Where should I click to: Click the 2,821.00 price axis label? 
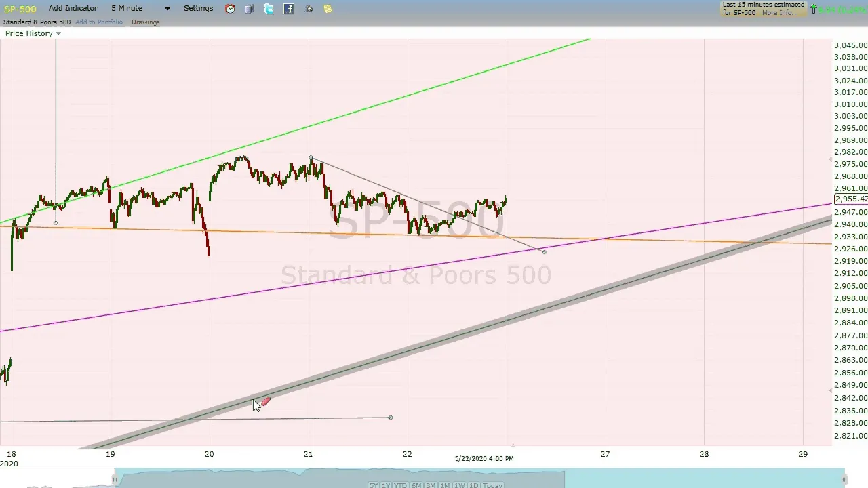(850, 436)
